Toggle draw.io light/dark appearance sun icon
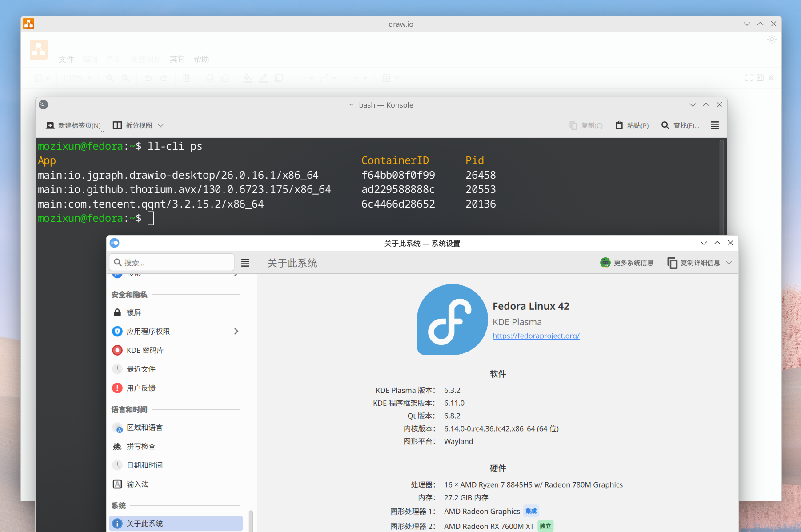Viewport: 801px width, 532px height. pyautogui.click(x=772, y=40)
